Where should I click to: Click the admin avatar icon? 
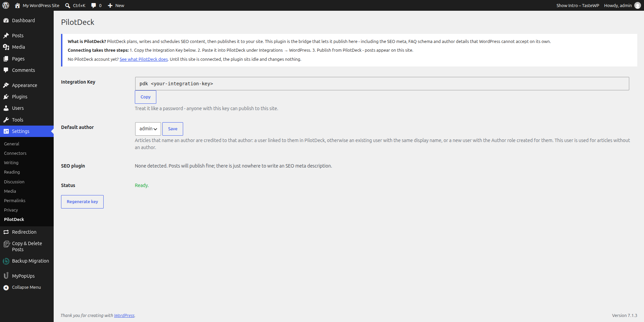(637, 5)
